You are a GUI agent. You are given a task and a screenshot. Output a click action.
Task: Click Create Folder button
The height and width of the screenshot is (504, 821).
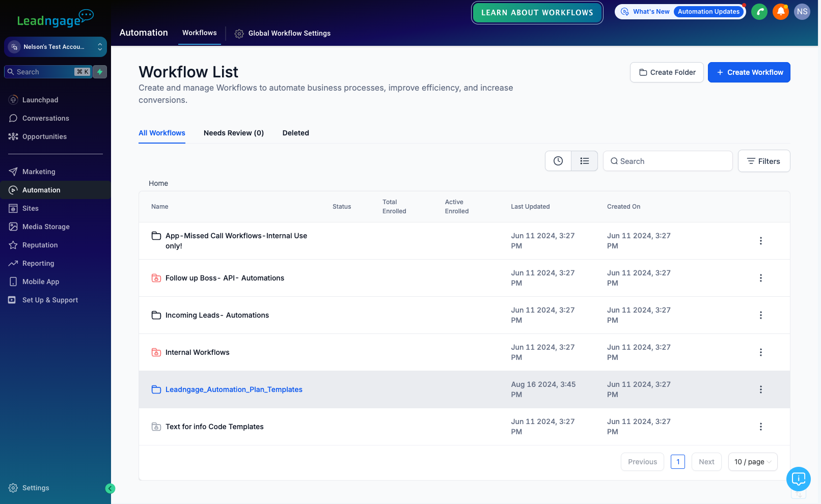click(667, 72)
